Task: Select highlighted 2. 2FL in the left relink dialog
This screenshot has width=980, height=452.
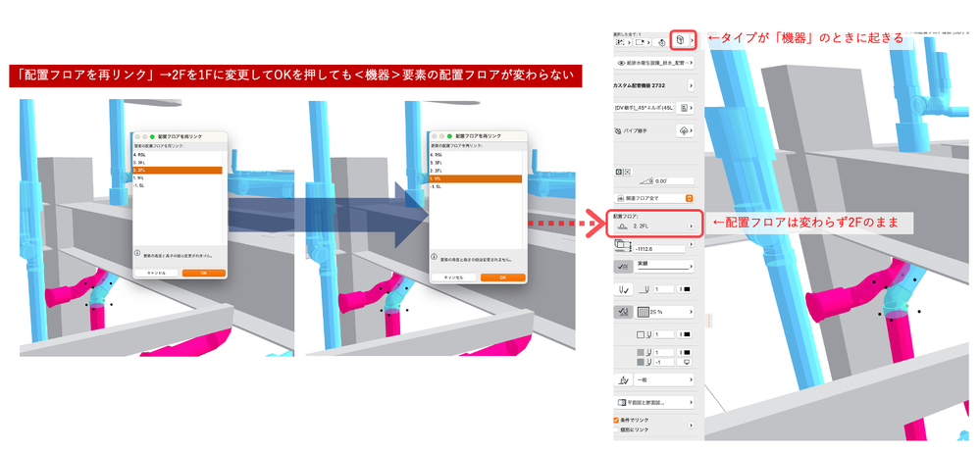Action: pos(179,170)
